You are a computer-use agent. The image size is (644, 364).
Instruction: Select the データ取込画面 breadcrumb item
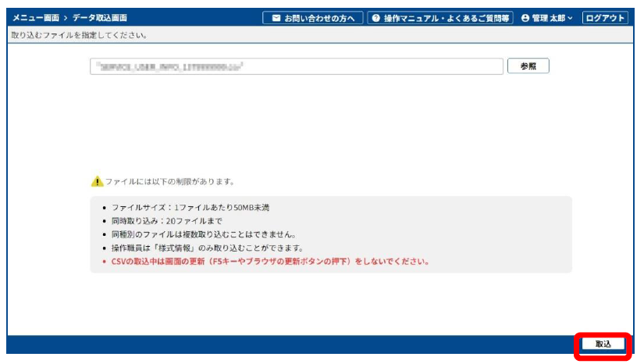pyautogui.click(x=100, y=18)
